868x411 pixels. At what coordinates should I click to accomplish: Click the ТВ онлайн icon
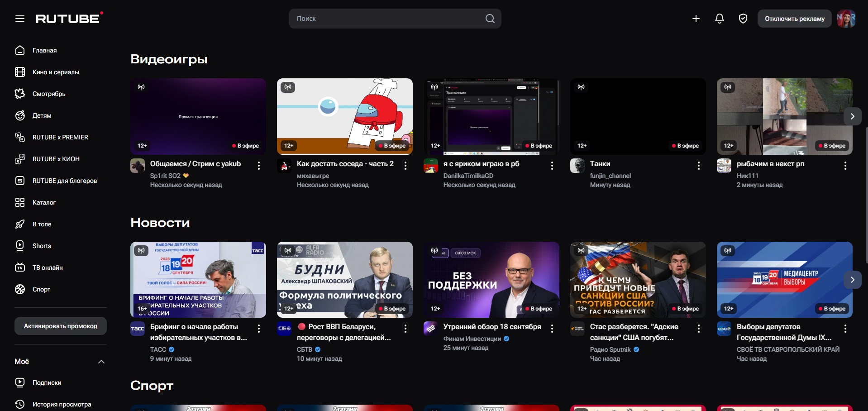pyautogui.click(x=20, y=268)
